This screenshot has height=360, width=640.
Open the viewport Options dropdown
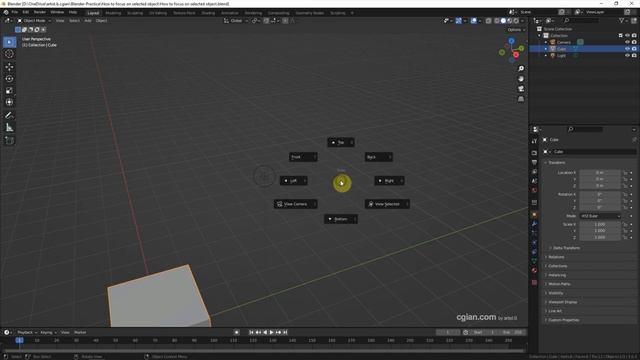pyautogui.click(x=516, y=30)
